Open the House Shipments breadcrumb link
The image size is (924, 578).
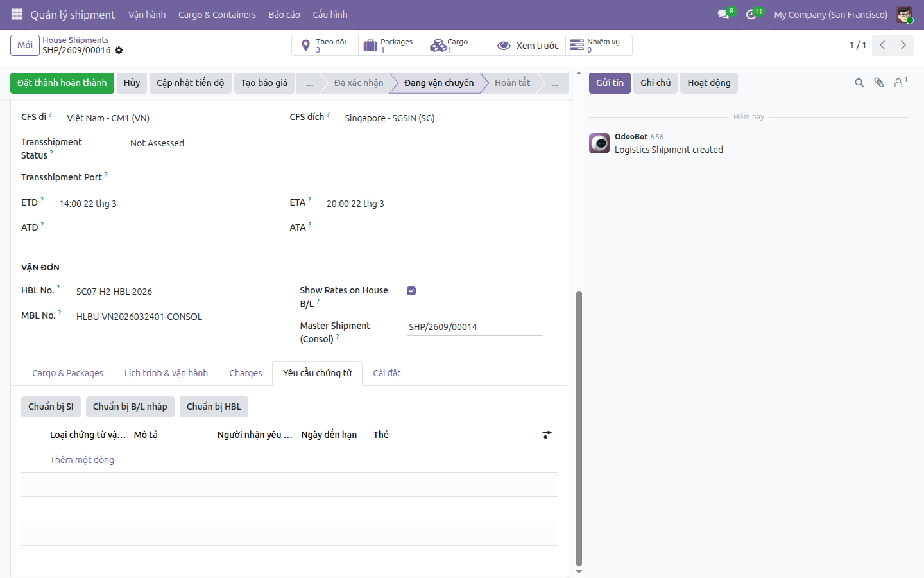(x=76, y=40)
